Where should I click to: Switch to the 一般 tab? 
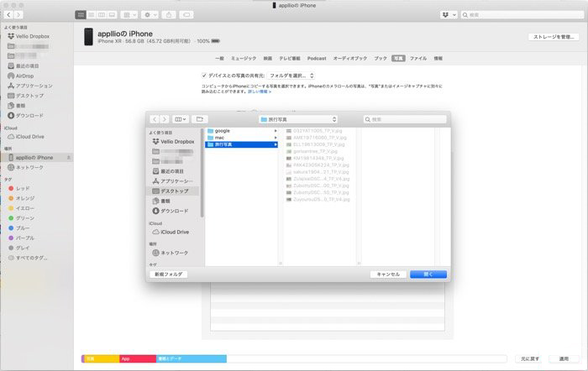pyautogui.click(x=219, y=59)
